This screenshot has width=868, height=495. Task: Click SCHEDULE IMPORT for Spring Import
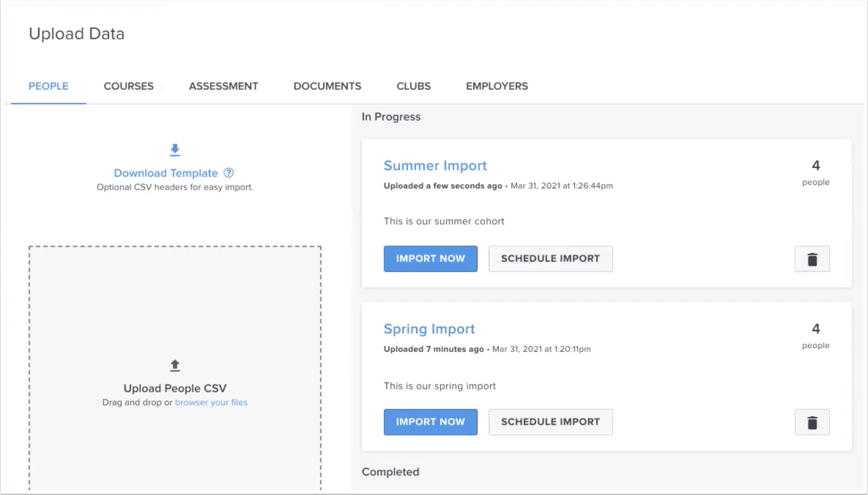(550, 422)
